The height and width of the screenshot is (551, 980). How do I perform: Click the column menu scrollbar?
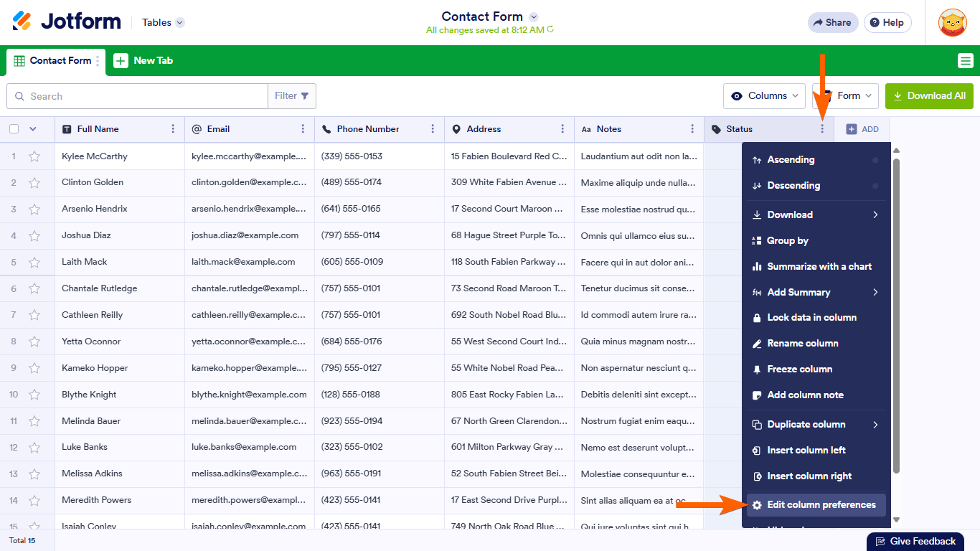click(896, 316)
